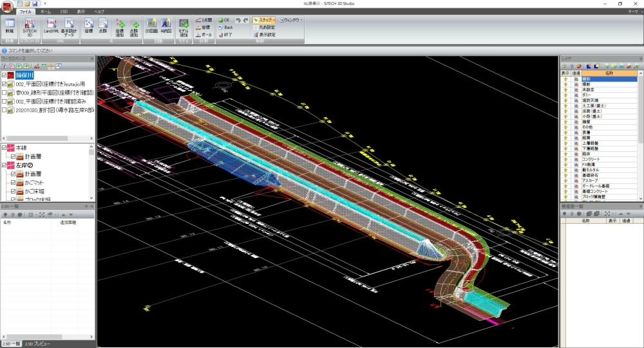This screenshot has height=348, width=644.
Task: Open the ウィンドウ dropdown menu
Action: point(291,20)
